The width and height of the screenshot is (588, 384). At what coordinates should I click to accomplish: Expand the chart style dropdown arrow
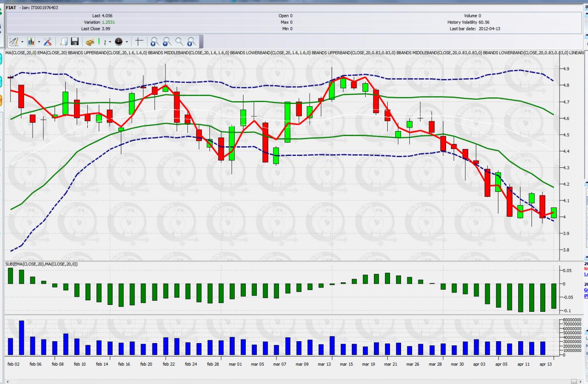tap(110, 42)
